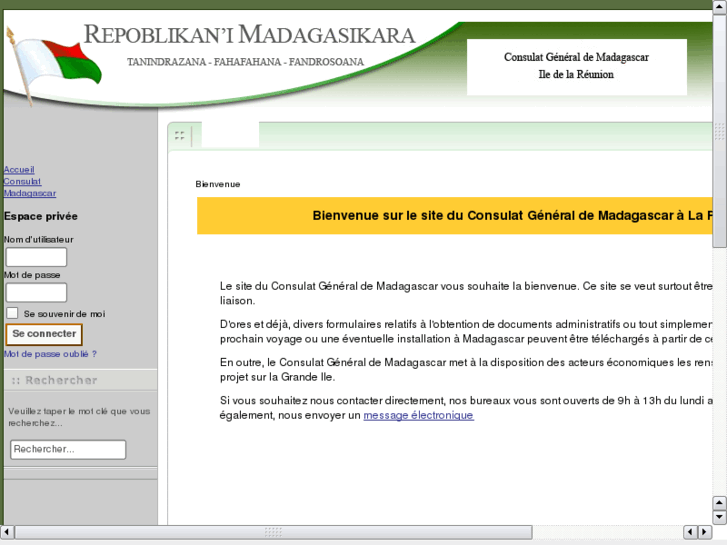
Task: Click the dotted menu handle icon
Action: click(180, 135)
